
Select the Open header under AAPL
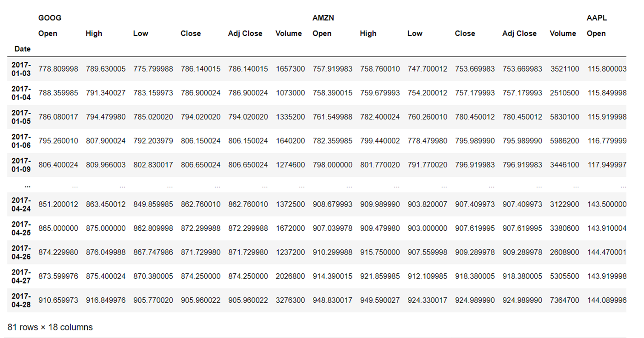(596, 33)
